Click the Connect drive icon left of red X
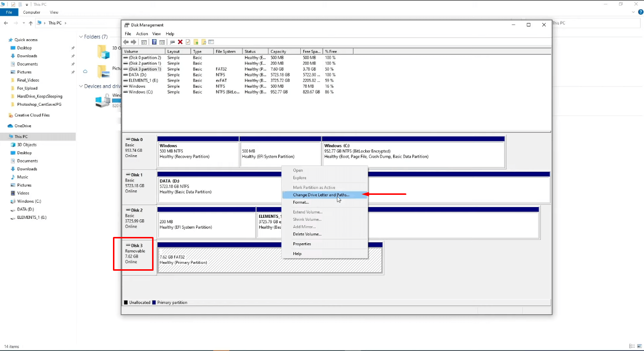The height and width of the screenshot is (351, 644). coord(173,42)
